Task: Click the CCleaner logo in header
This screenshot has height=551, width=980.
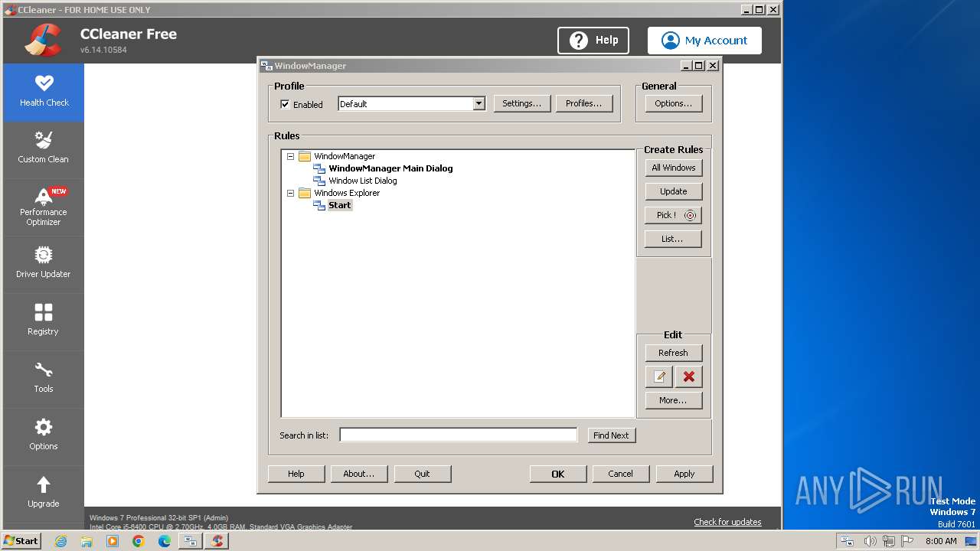Action: [43, 41]
